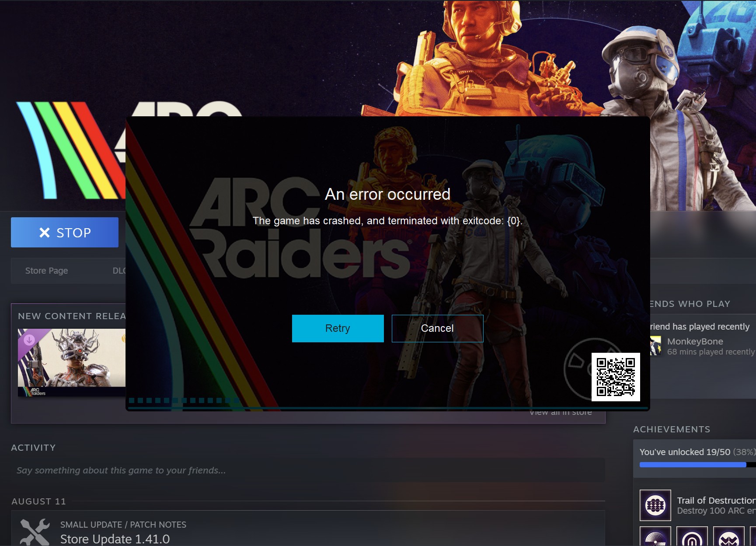Click the first achievement icon in bottom row
Screen dimensions: 756x546
coord(655,536)
